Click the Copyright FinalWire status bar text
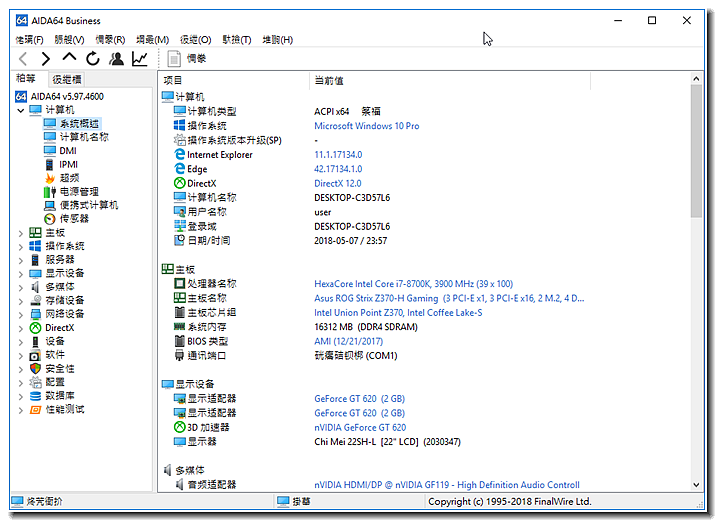 pos(510,502)
